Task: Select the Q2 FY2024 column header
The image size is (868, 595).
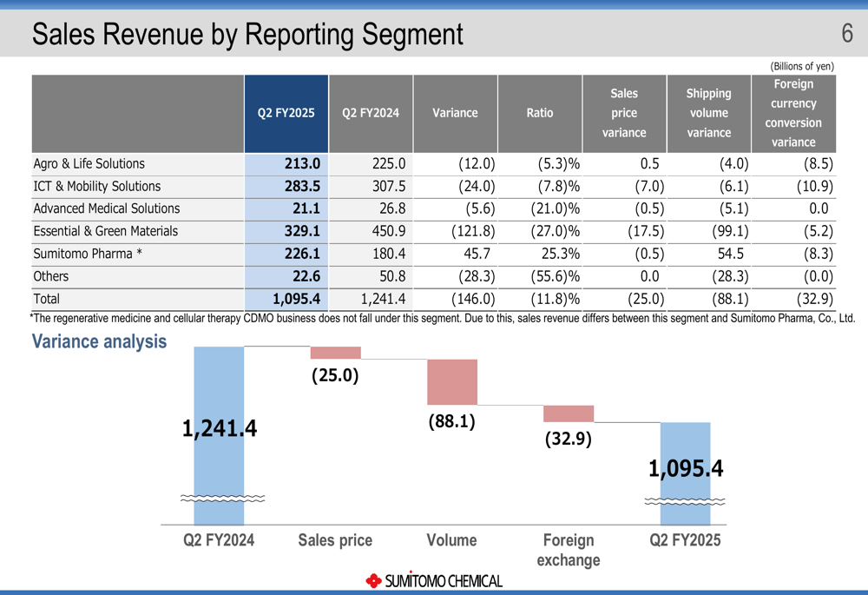Action: (371, 113)
